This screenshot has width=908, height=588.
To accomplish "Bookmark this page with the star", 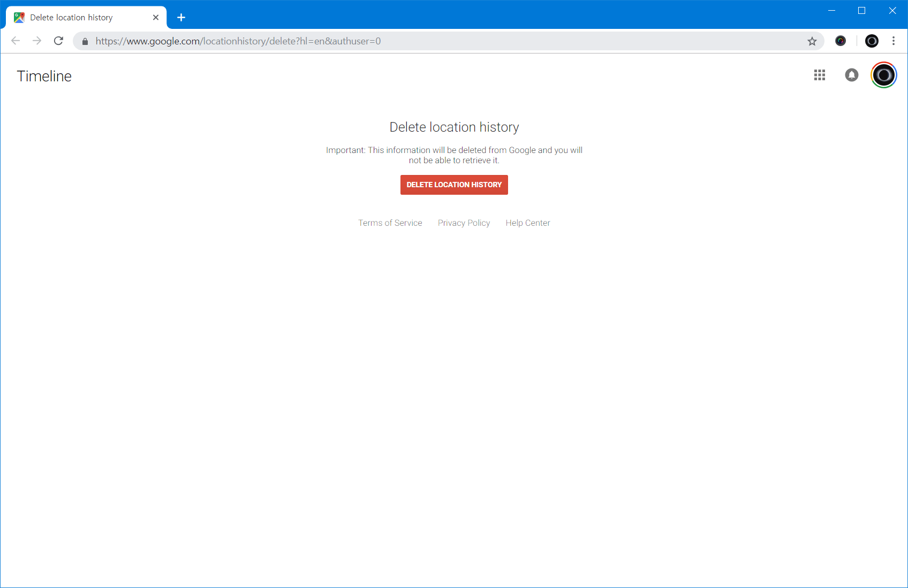I will 812,41.
